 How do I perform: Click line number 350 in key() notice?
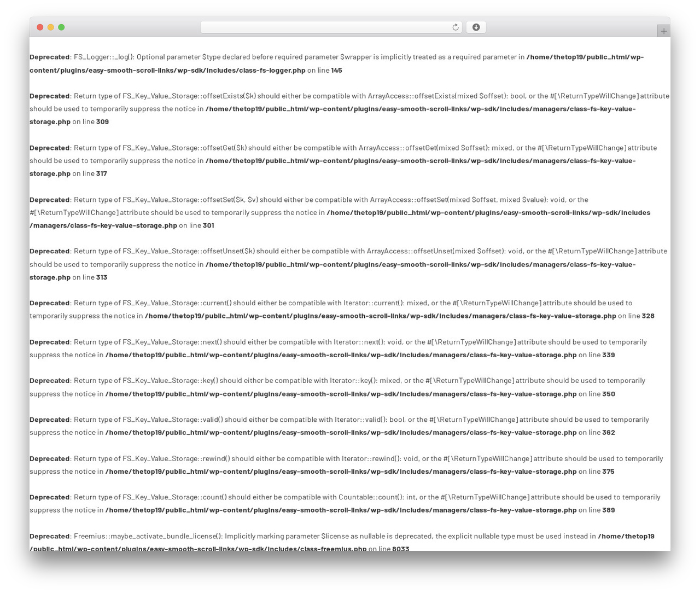609,394
